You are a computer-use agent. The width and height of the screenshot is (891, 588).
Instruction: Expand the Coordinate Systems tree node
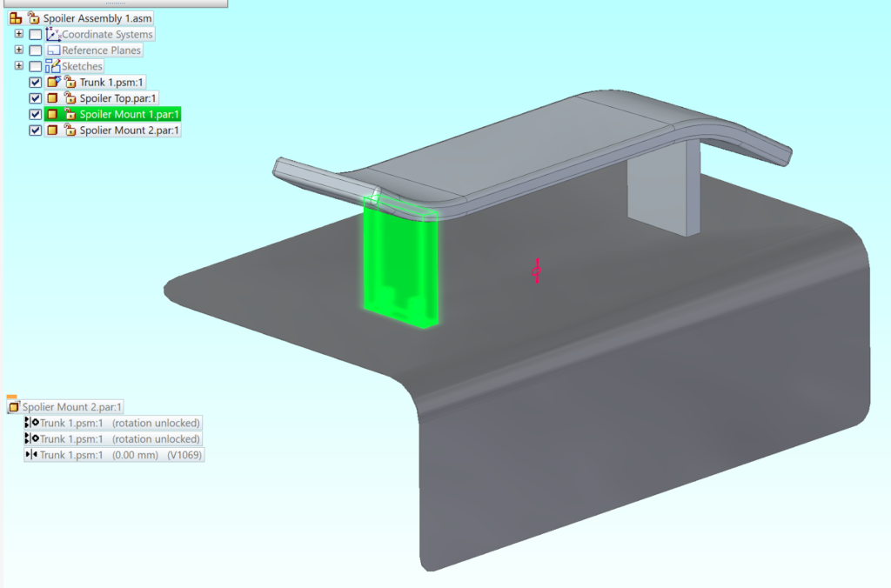[x=19, y=34]
